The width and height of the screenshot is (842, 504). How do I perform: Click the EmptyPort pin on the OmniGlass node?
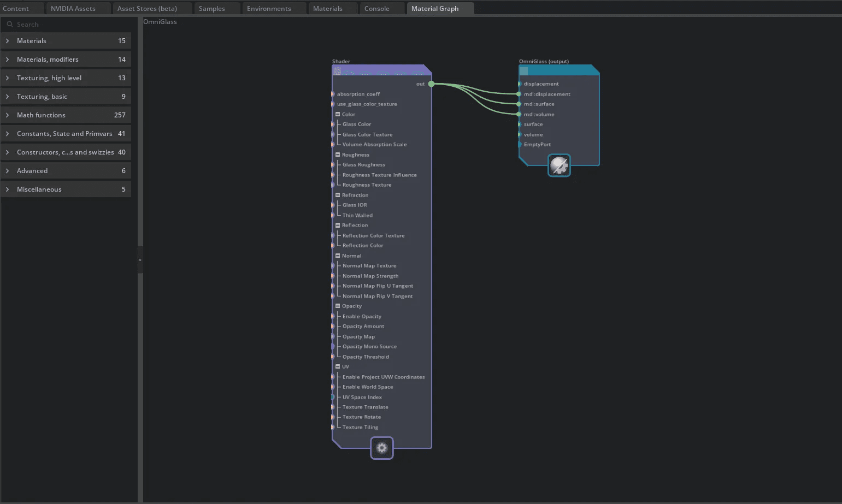(519, 144)
